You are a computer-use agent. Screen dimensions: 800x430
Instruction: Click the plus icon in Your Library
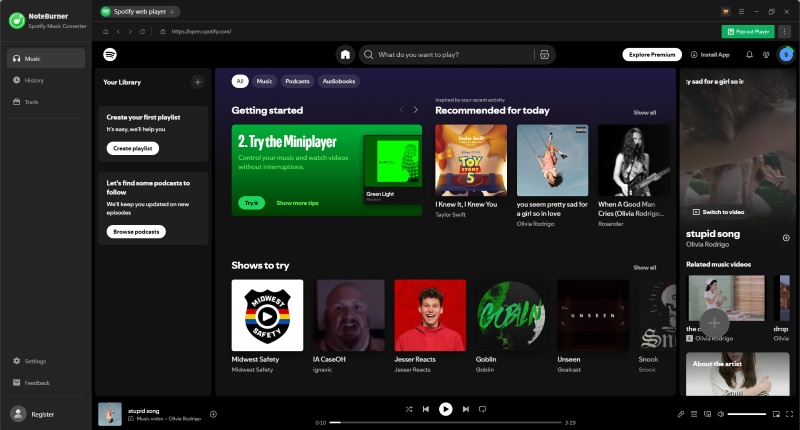coord(197,82)
